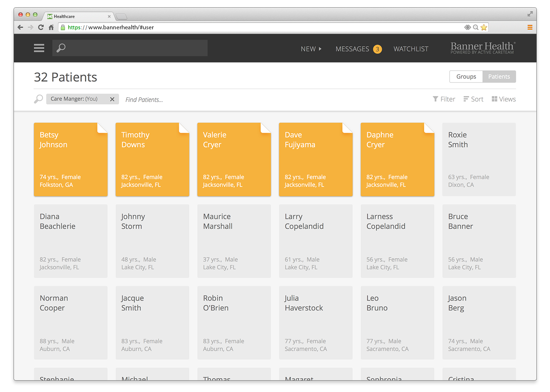Open Daphne Cryer's patient card
Image resolution: width=550 pixels, height=392 pixels.
click(397, 159)
